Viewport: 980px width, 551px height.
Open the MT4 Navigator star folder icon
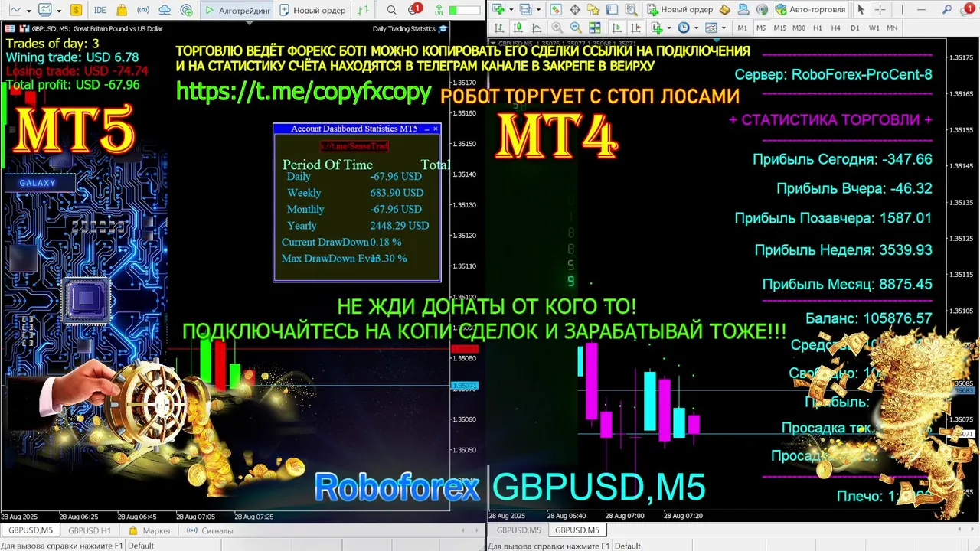point(593,9)
